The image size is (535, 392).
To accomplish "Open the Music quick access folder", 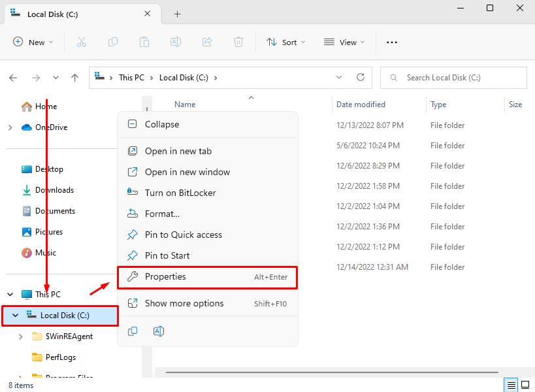I will click(x=45, y=253).
